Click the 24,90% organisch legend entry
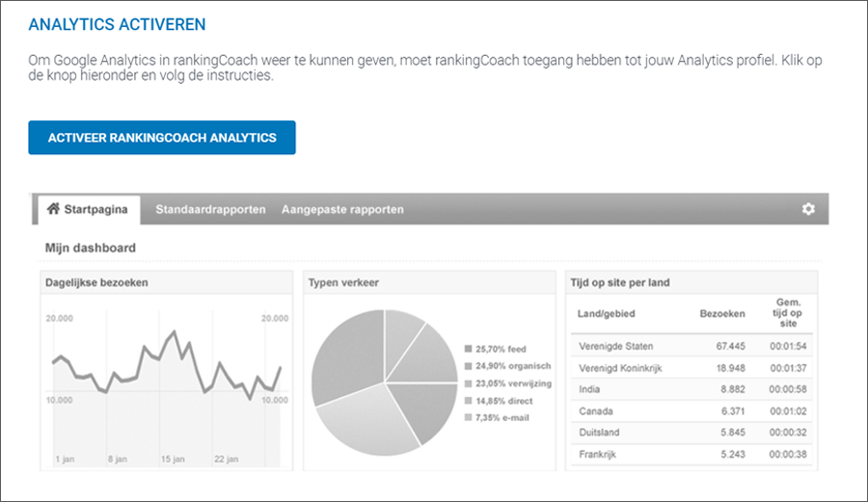This screenshot has width=868, height=502. pos(507,366)
